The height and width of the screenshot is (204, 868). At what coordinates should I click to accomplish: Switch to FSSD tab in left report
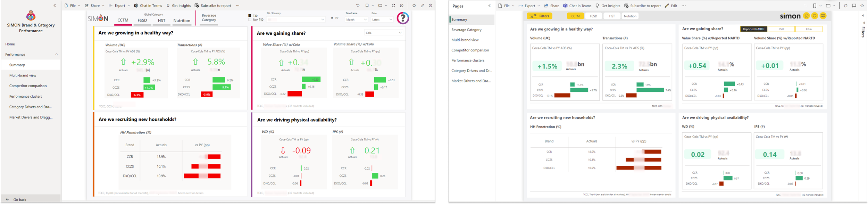point(142,21)
